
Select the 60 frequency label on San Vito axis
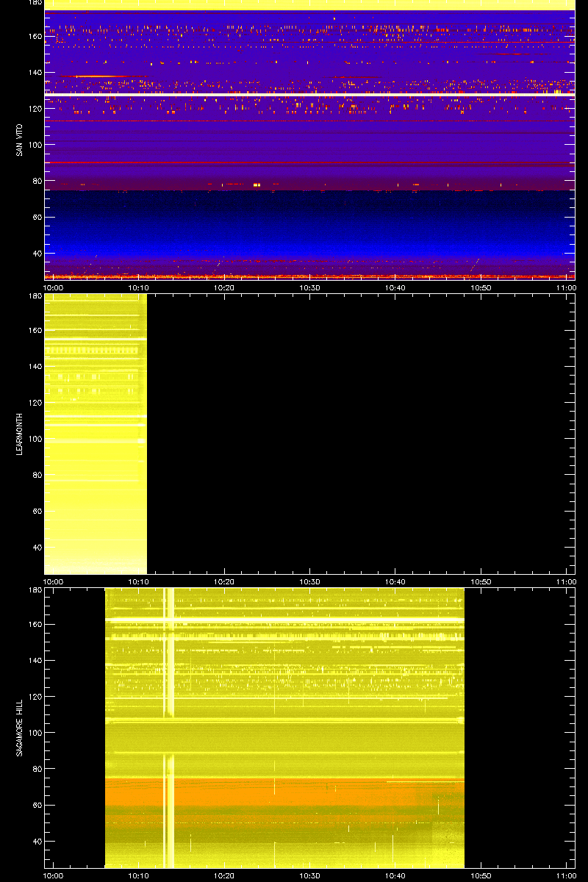(x=37, y=218)
